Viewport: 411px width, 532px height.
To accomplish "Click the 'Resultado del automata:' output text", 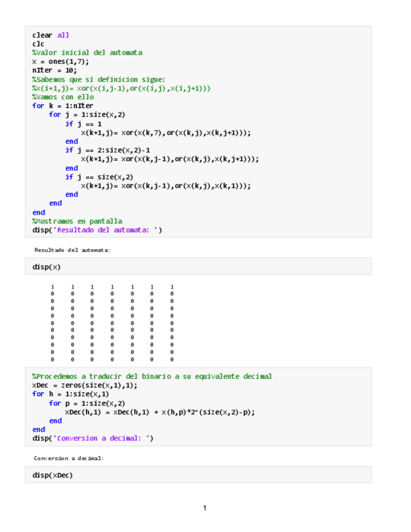I will (x=72, y=250).
